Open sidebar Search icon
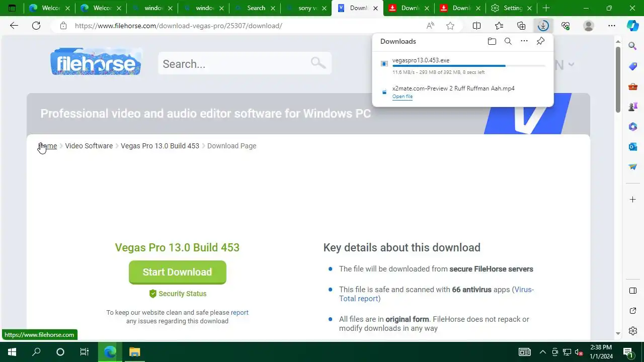 [633, 46]
